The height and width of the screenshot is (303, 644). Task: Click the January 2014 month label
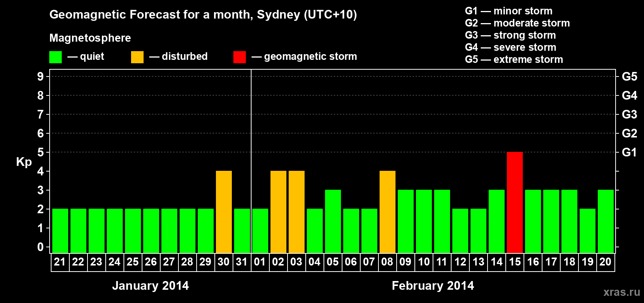click(150, 286)
